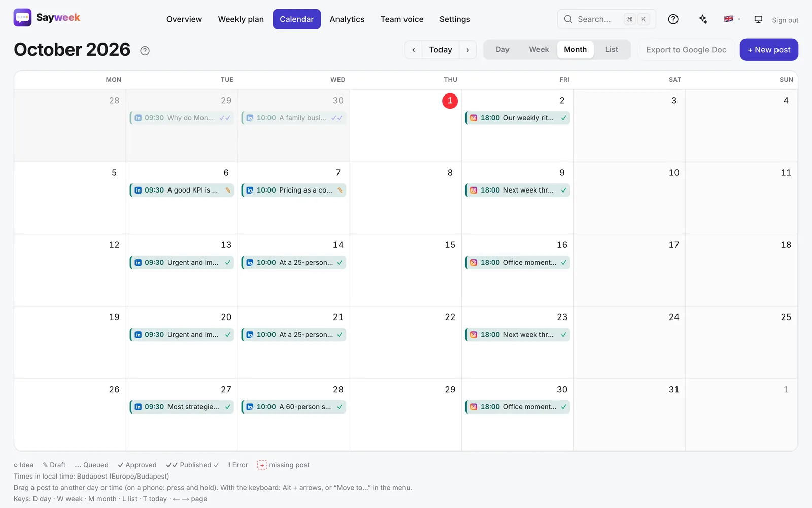The height and width of the screenshot is (508, 812).
Task: Open the Overview tab
Action: click(x=184, y=19)
